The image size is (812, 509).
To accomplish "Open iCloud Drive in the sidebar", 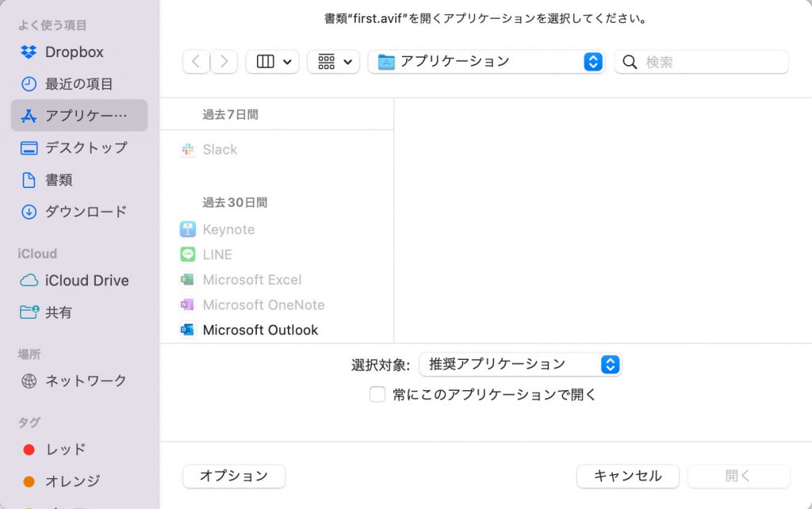I will 79,280.
